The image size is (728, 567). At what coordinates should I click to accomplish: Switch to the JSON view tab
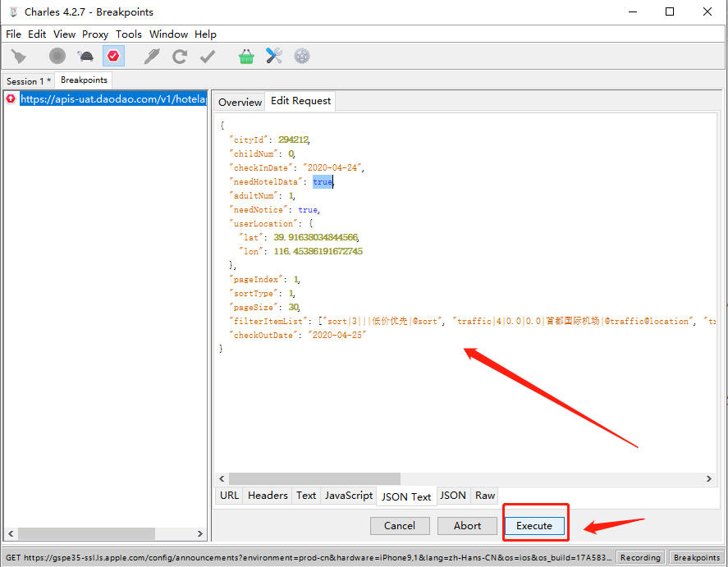coord(453,496)
